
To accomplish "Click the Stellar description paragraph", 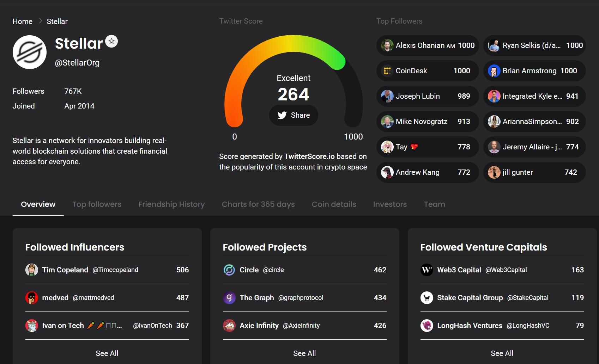I will point(90,151).
